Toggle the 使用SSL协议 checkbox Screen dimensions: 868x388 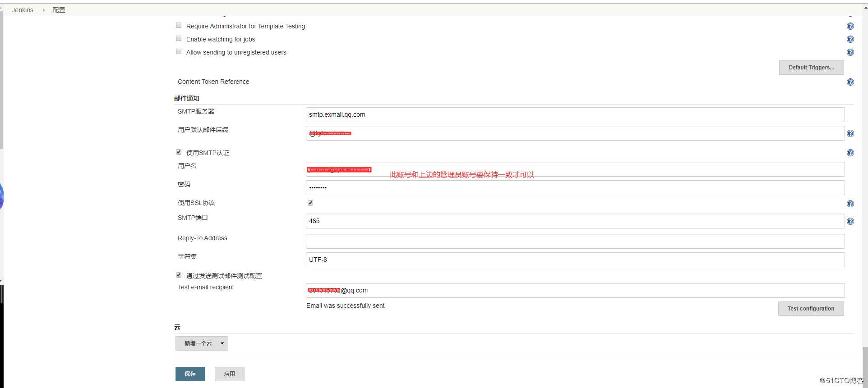tap(310, 203)
